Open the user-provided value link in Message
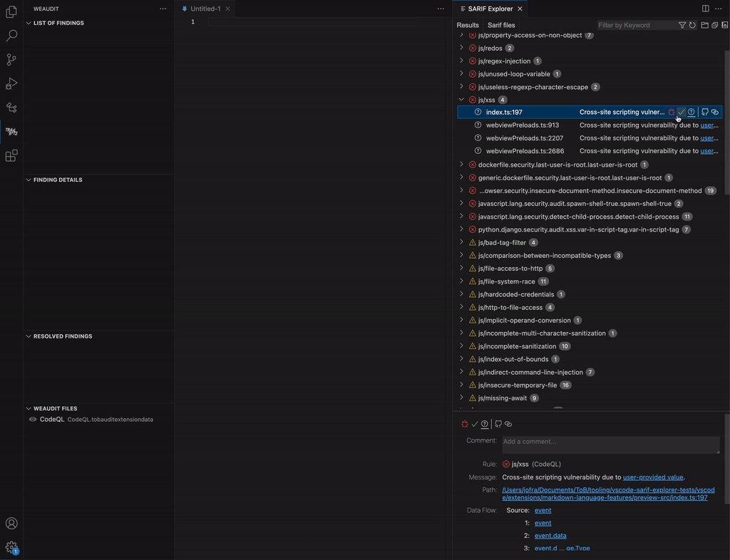This screenshot has height=560, width=730. point(653,477)
